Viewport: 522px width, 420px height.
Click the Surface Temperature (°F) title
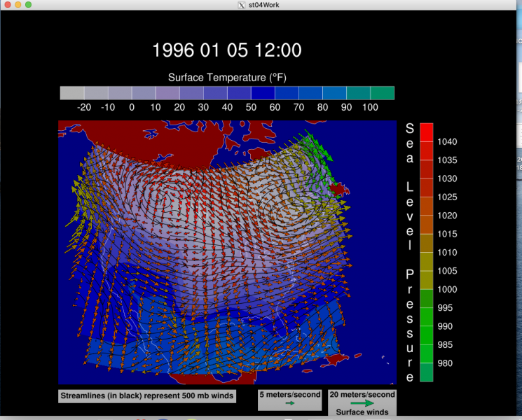[227, 76]
